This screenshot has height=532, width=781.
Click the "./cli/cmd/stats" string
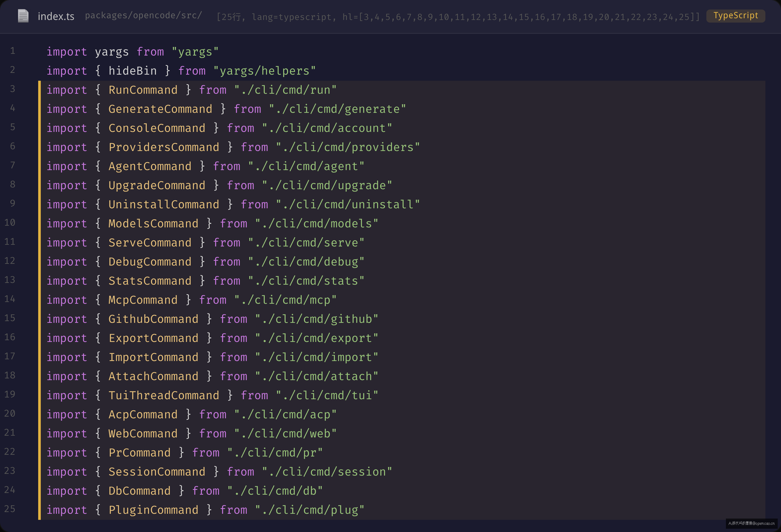point(306,281)
